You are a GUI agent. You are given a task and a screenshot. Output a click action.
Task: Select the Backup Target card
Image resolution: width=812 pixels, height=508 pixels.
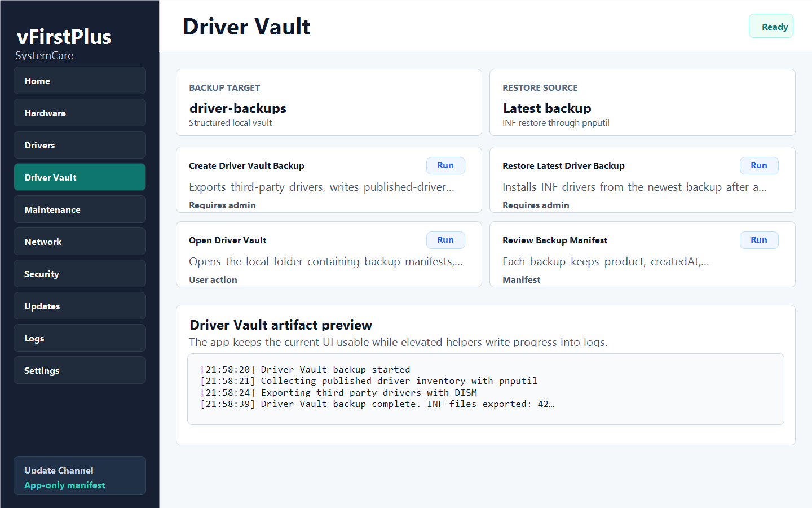329,103
